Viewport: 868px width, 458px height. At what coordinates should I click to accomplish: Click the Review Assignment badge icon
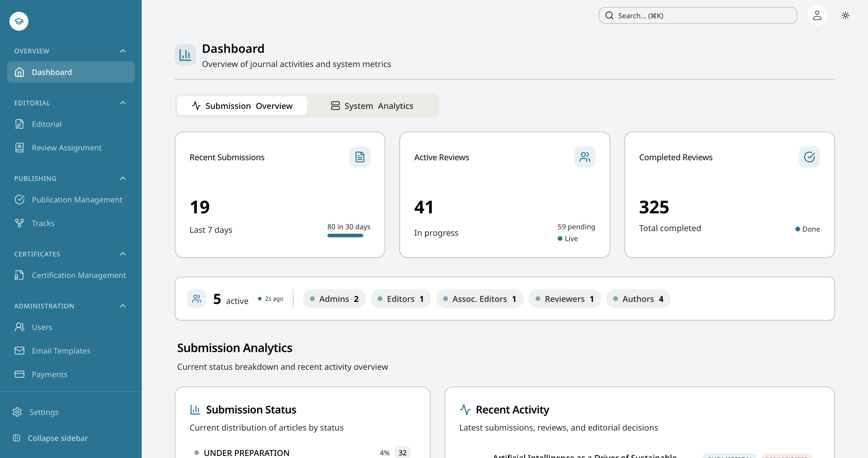[x=19, y=148]
